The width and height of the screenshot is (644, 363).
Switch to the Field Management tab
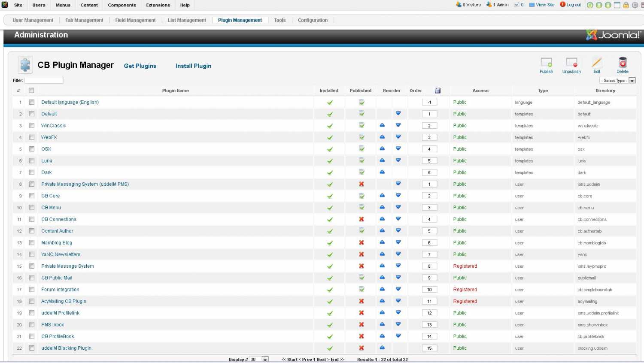tap(135, 20)
